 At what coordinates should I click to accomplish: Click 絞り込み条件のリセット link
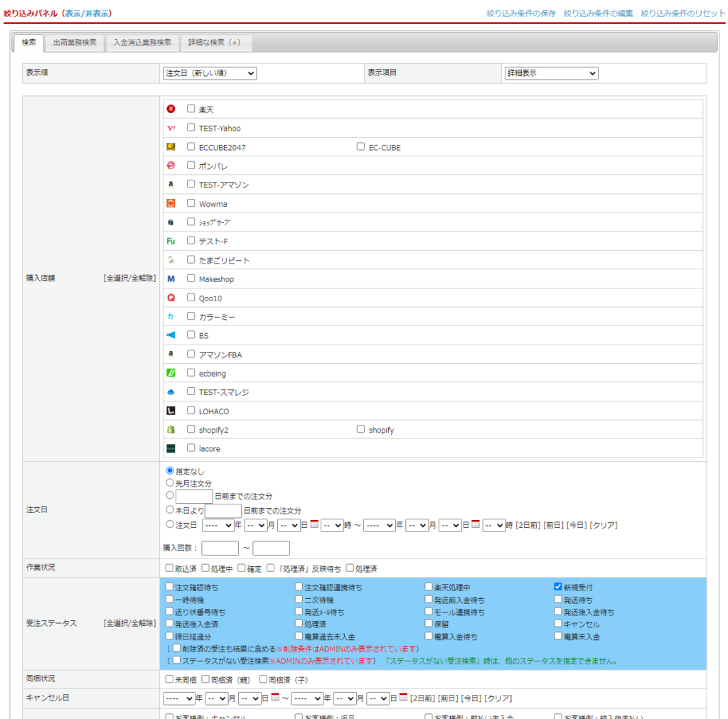coord(683,13)
